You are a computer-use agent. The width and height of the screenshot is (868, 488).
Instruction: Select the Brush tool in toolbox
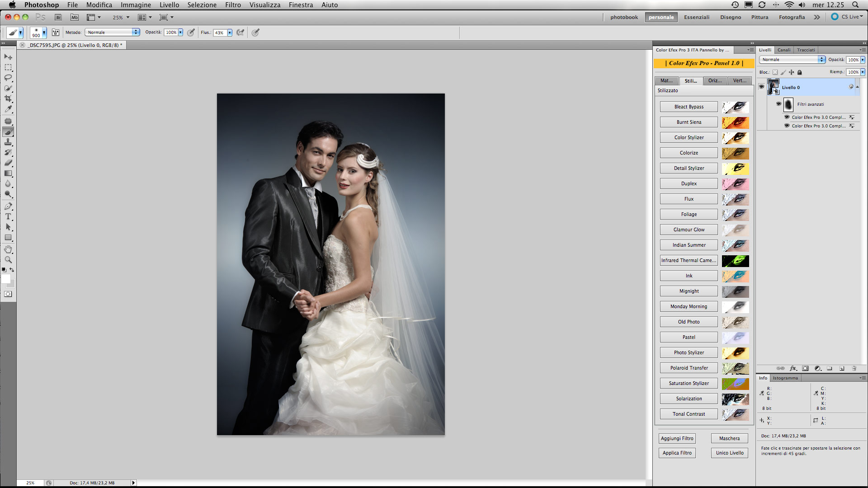click(8, 131)
